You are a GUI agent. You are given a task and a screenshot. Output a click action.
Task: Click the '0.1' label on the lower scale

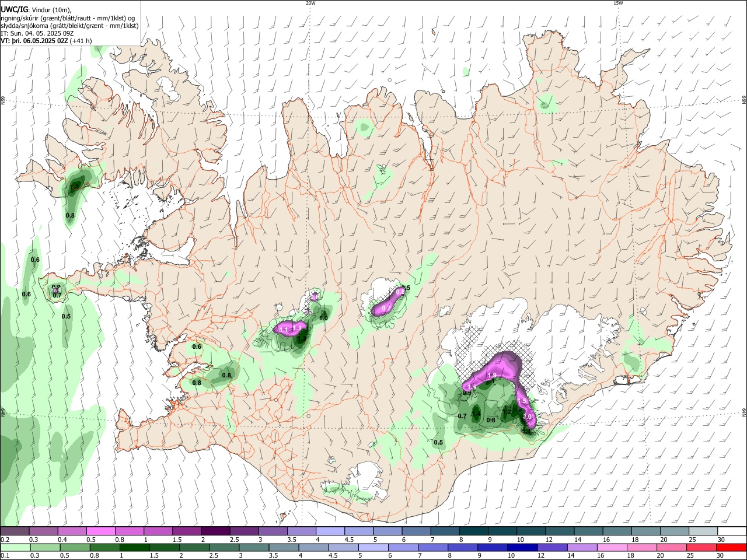pos(4,556)
